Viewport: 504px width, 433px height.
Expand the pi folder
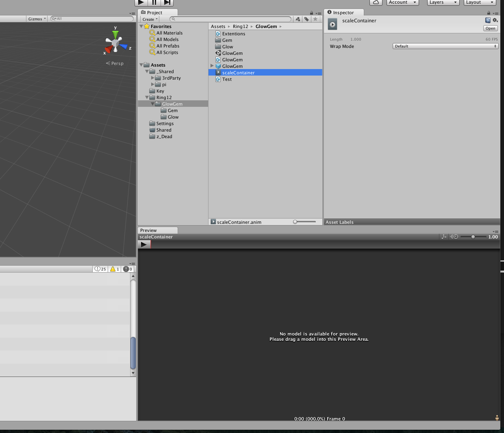[x=153, y=84]
